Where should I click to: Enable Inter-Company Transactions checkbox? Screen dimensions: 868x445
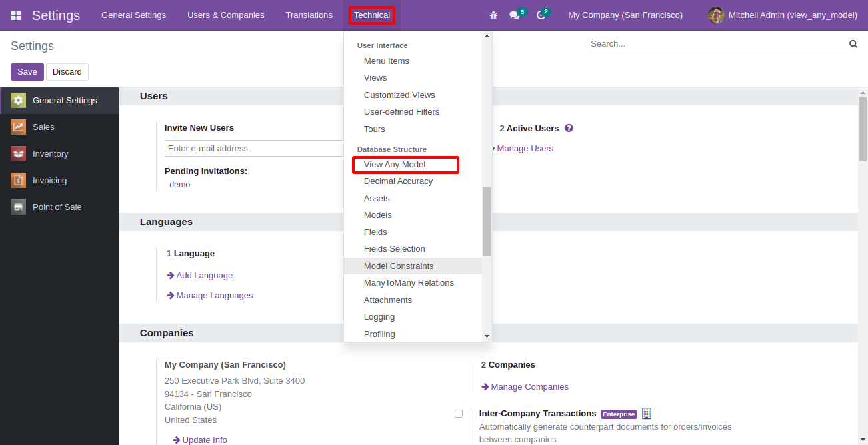pos(459,414)
